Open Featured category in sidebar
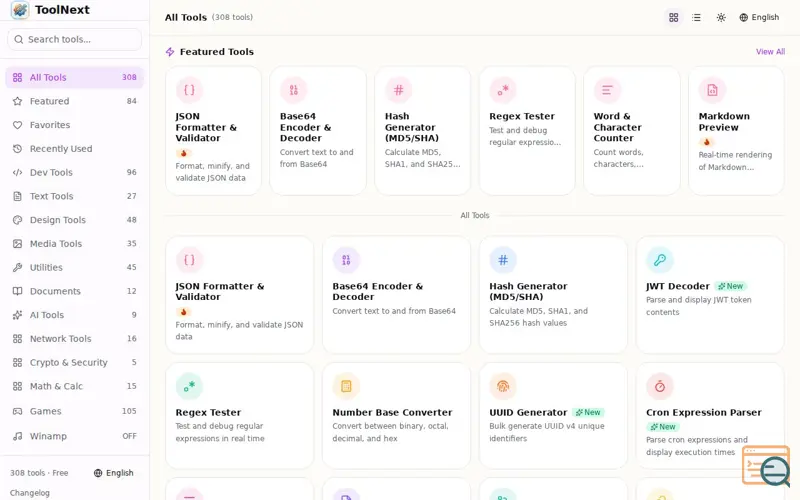The image size is (800, 500). tap(74, 101)
